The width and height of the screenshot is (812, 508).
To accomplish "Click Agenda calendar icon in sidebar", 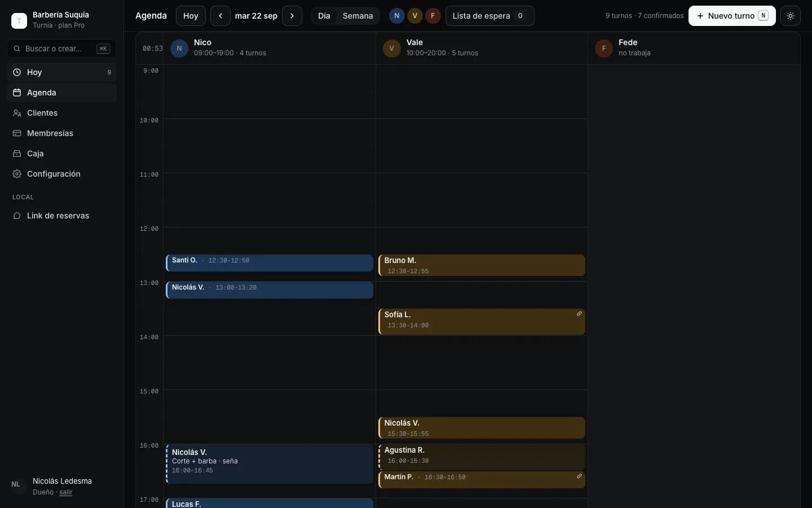I will click(x=17, y=93).
